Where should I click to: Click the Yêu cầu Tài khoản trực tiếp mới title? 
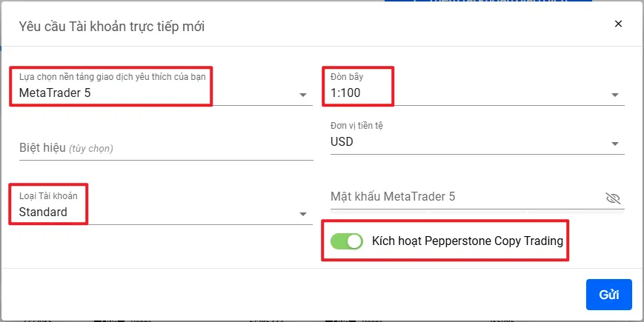(112, 27)
